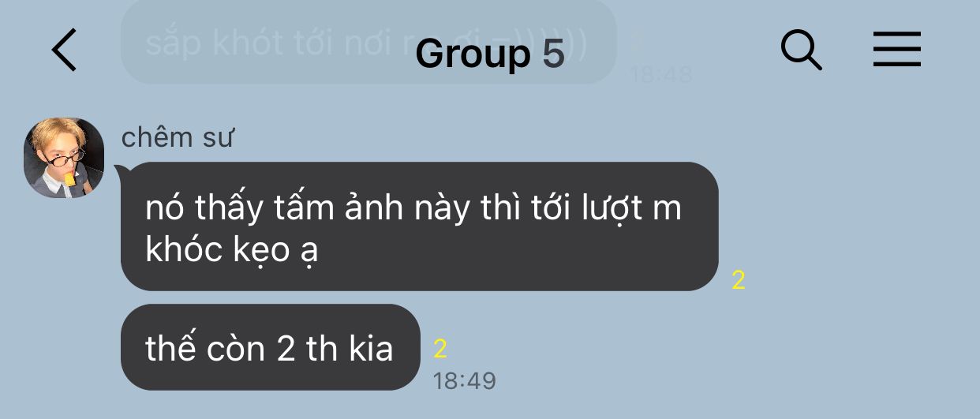Go back using the left arrow
This screenshot has width=980, height=419.
pyautogui.click(x=65, y=50)
